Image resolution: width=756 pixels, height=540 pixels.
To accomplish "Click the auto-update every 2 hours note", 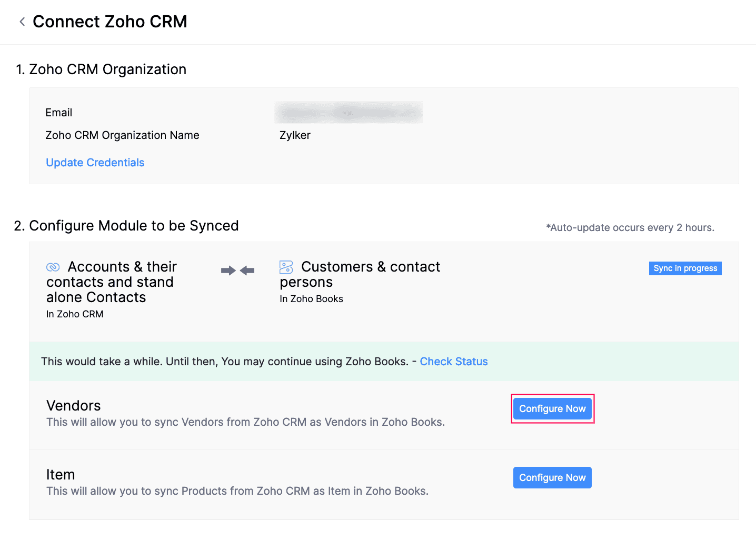I will tap(630, 227).
